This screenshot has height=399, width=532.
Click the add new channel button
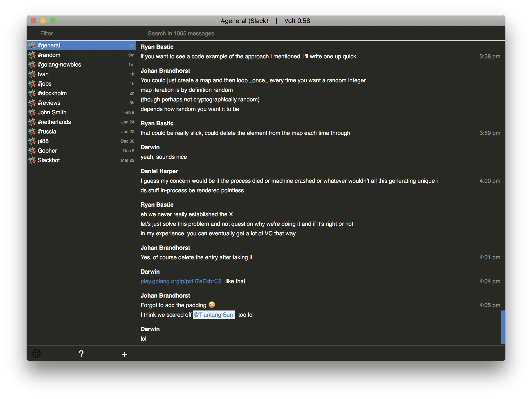coord(124,353)
